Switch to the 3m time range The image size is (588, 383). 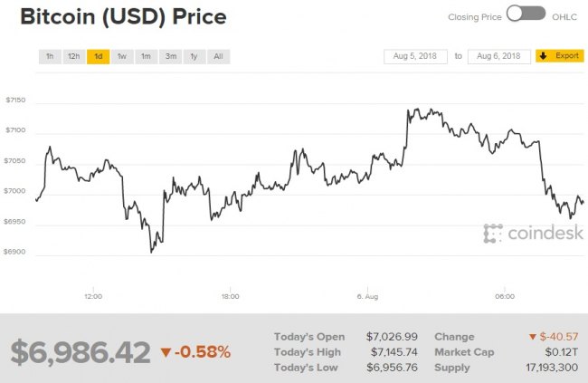tap(170, 56)
